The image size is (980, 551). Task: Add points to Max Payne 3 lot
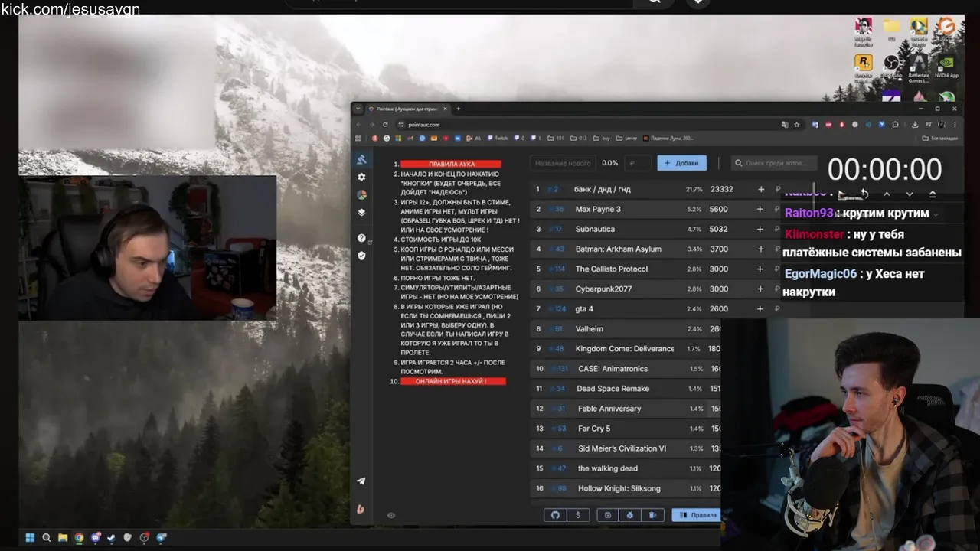(x=760, y=209)
